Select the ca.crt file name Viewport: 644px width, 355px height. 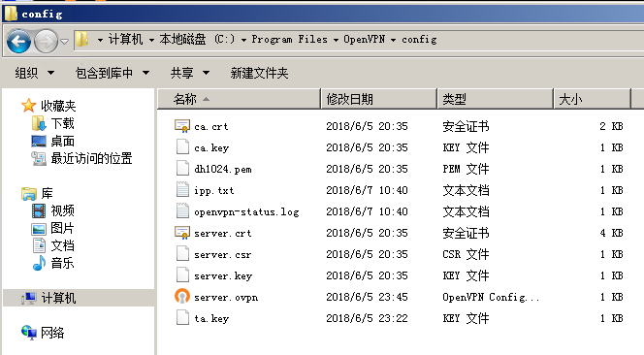[x=211, y=126]
